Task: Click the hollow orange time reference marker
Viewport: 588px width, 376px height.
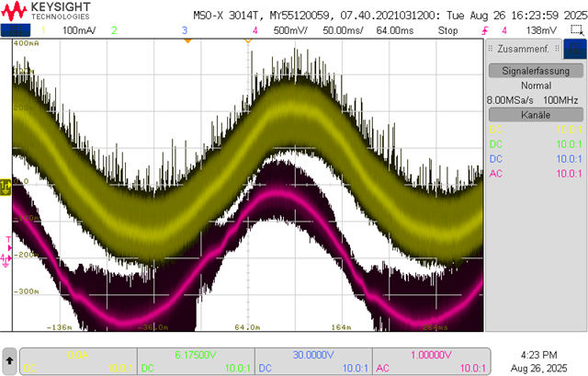Action: point(248,40)
